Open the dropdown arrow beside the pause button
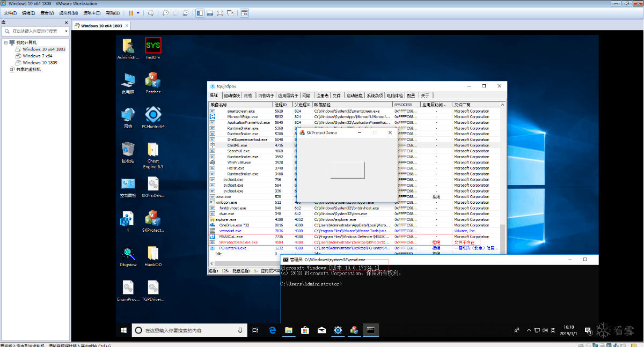Viewport: 644px width, 347px height. [138, 12]
